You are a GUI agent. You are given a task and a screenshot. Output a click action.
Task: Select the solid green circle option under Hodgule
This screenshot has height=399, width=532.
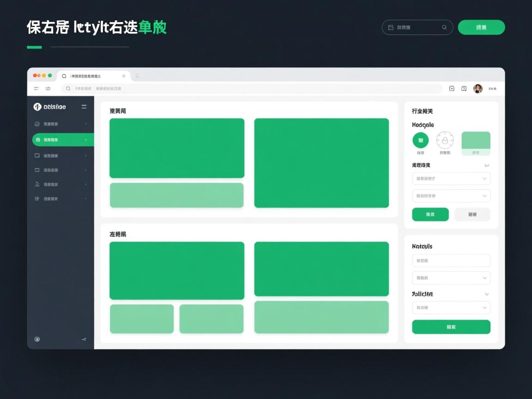click(x=420, y=140)
